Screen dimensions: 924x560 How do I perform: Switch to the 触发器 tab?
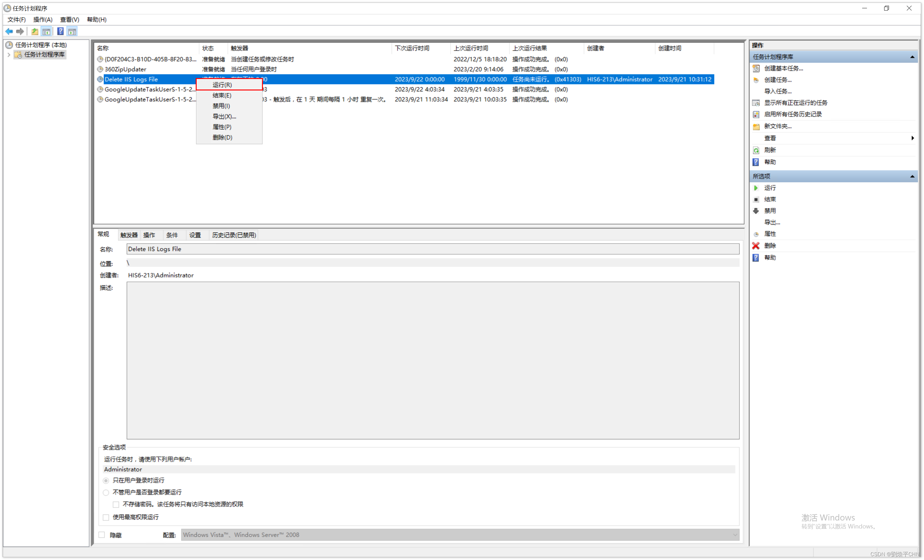point(129,235)
